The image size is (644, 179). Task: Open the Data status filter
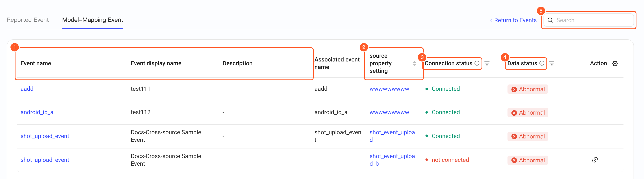(552, 63)
